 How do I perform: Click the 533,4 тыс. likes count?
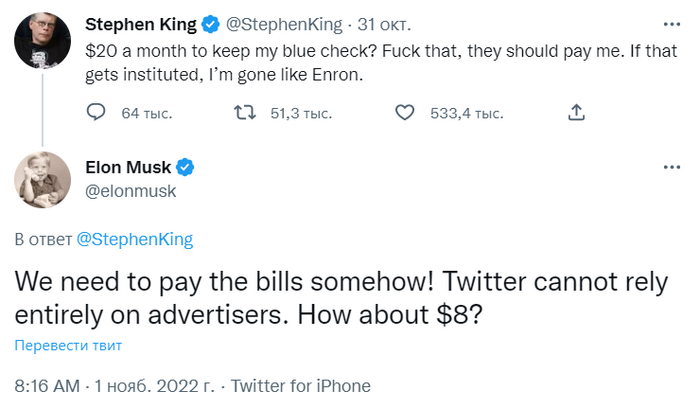[466, 114]
